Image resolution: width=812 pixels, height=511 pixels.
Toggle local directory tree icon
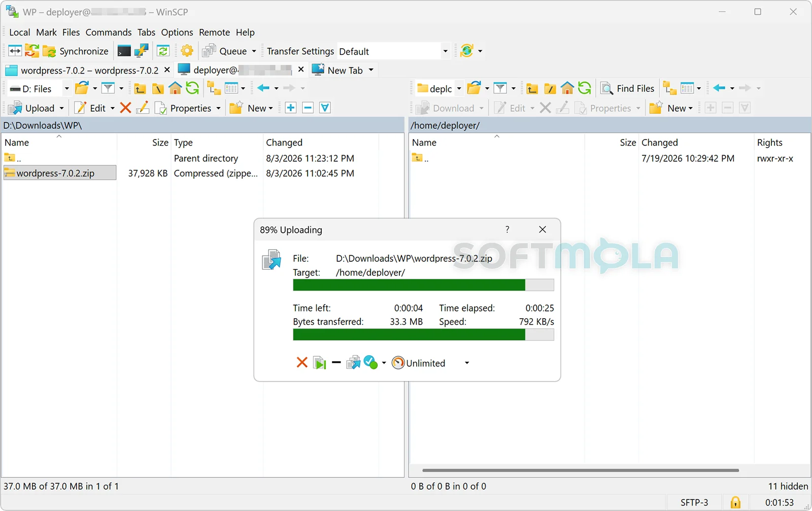(214, 88)
